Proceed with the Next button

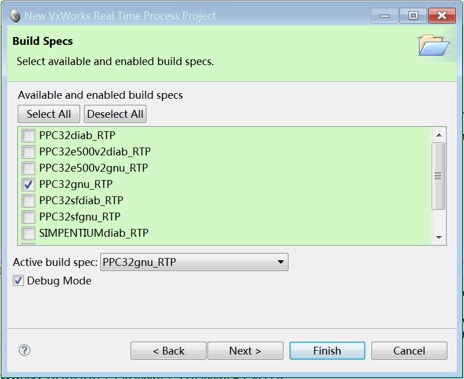(x=245, y=351)
